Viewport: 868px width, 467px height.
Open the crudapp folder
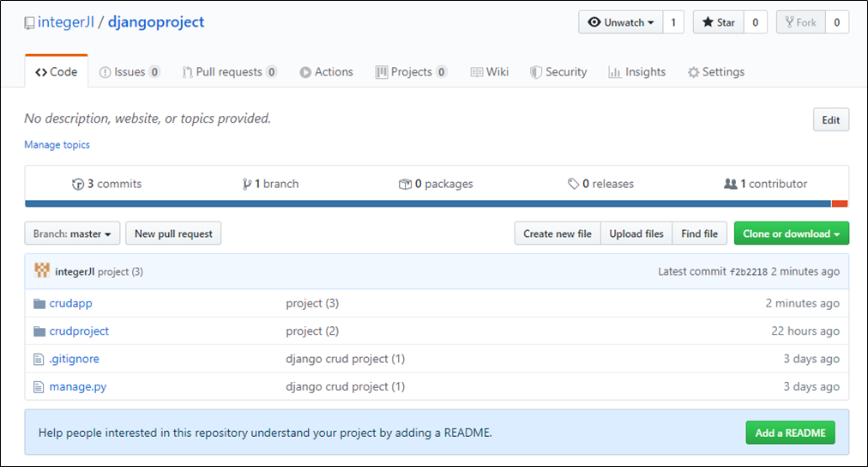click(x=71, y=304)
